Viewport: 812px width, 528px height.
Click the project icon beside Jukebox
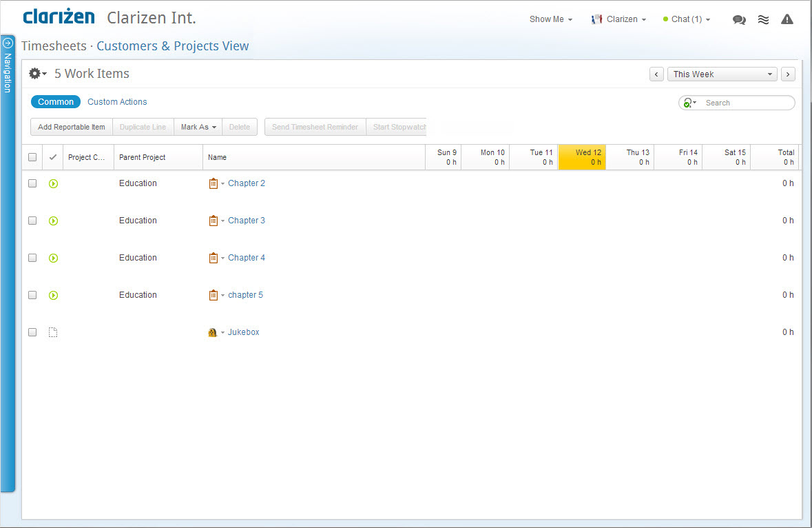click(212, 332)
